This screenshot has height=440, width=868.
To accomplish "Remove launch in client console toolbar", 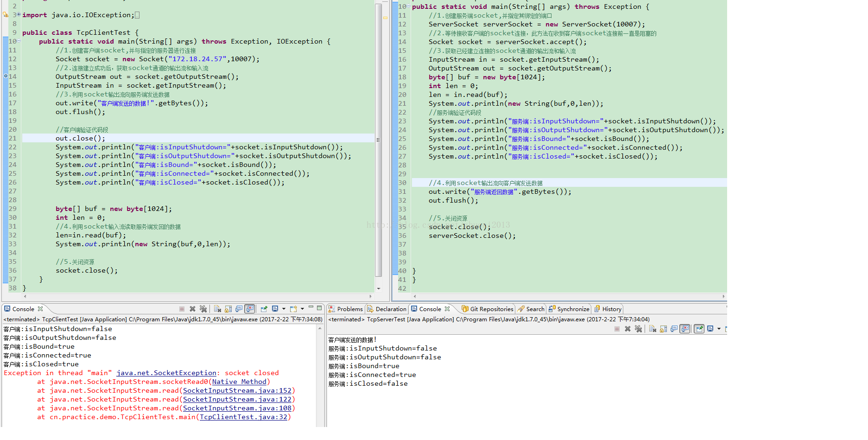I will (192, 309).
